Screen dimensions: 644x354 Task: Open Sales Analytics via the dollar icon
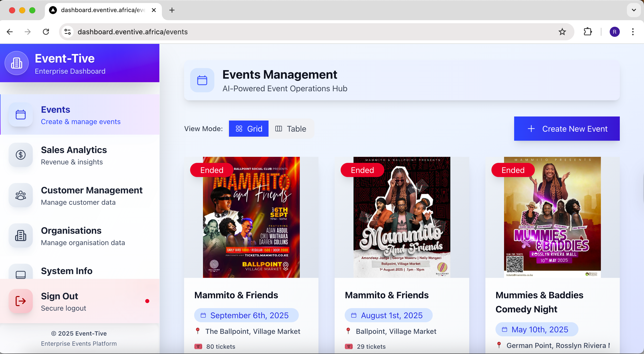[x=20, y=155]
